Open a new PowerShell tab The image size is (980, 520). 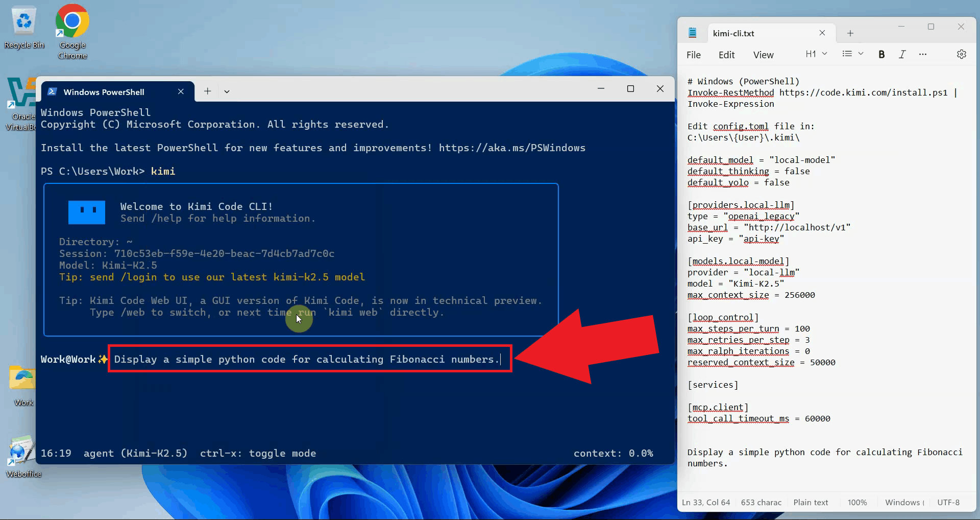207,91
